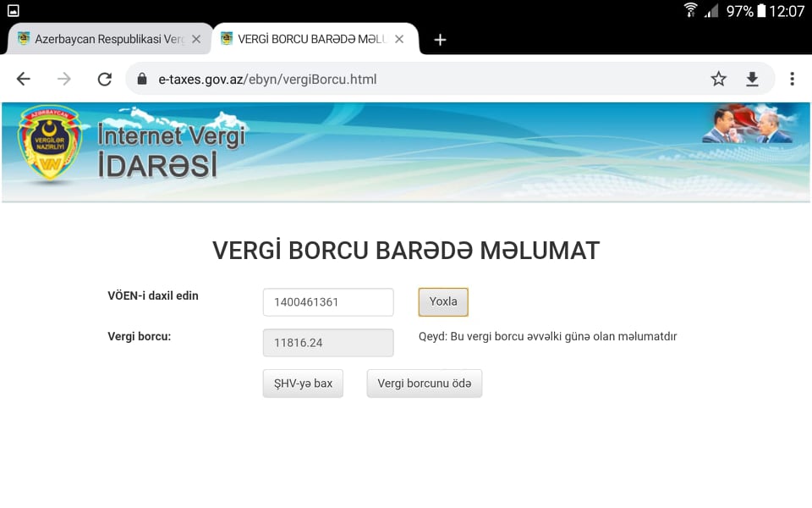Open a new browser tab

pos(440,40)
